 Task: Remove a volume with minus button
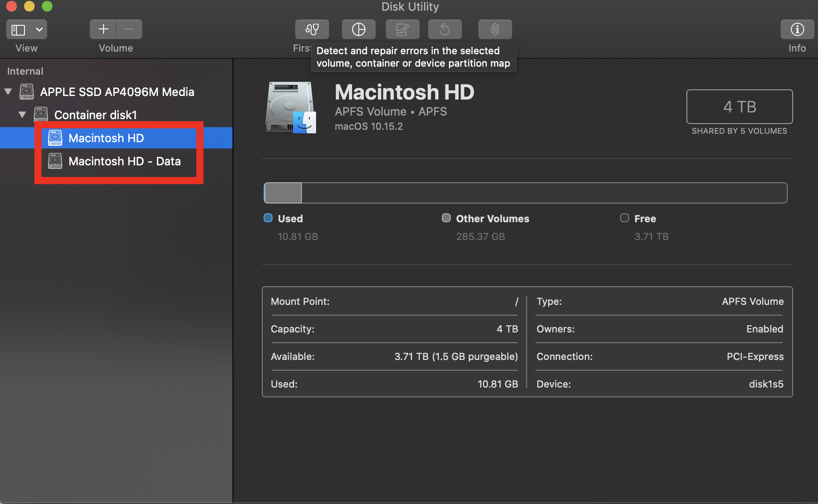128,29
